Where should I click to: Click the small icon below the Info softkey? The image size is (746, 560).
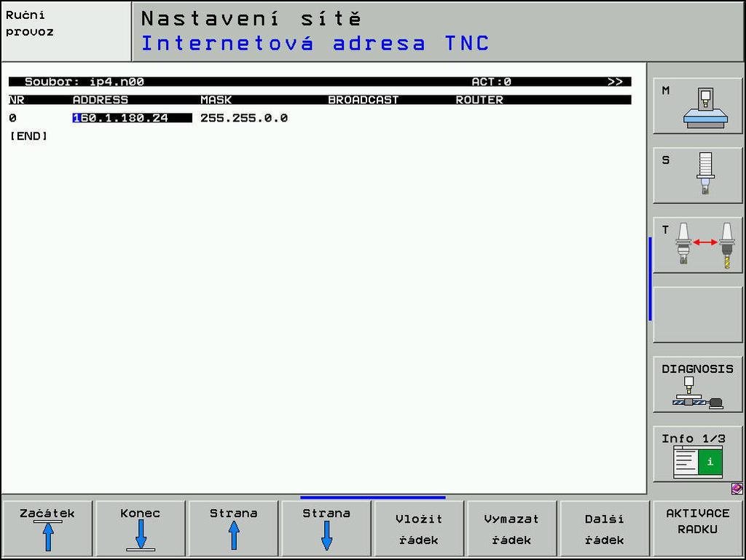[737, 488]
